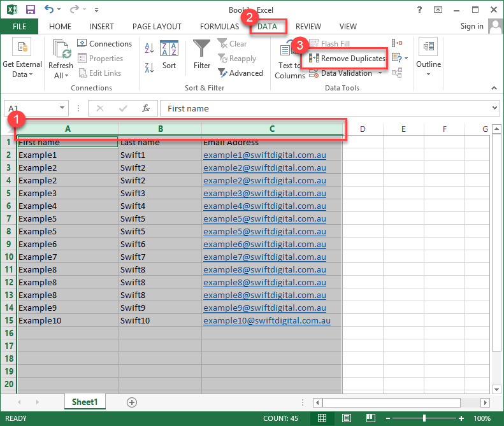Switch to Page Break Preview
This screenshot has height=426, width=504.
pyautogui.click(x=371, y=418)
